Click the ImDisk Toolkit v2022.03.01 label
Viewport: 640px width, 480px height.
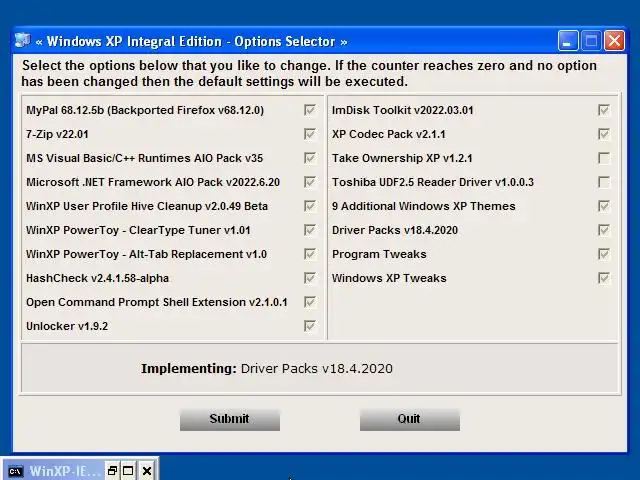(402, 110)
